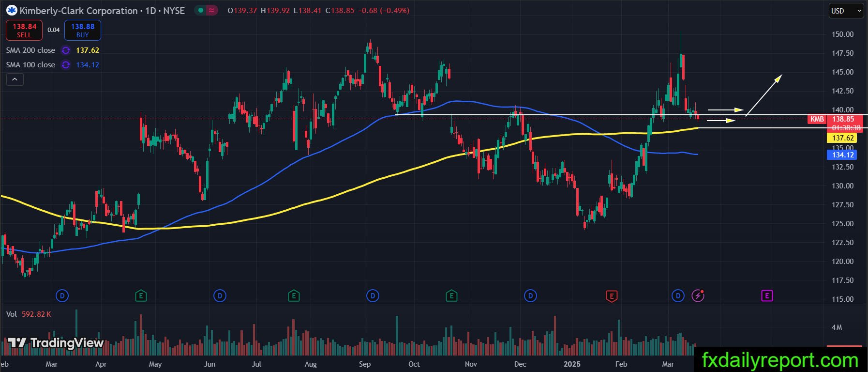Click the Oct label on time axis
This screenshot has width=868, height=372.
click(x=414, y=364)
